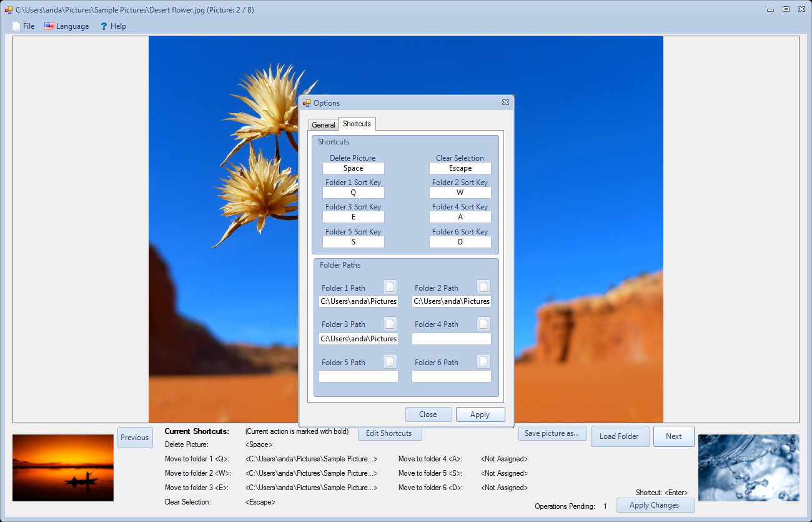Image resolution: width=812 pixels, height=522 pixels.
Task: Click the Folder 2 Path browse icon
Action: click(x=483, y=287)
